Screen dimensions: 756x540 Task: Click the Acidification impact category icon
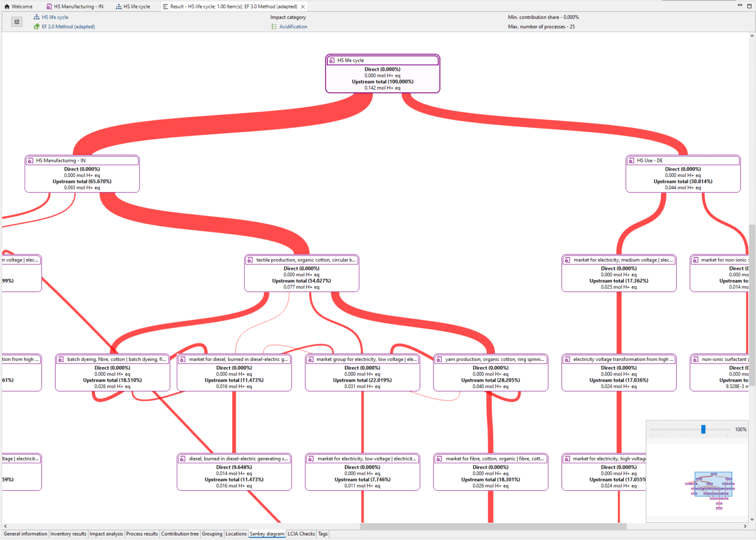(274, 27)
